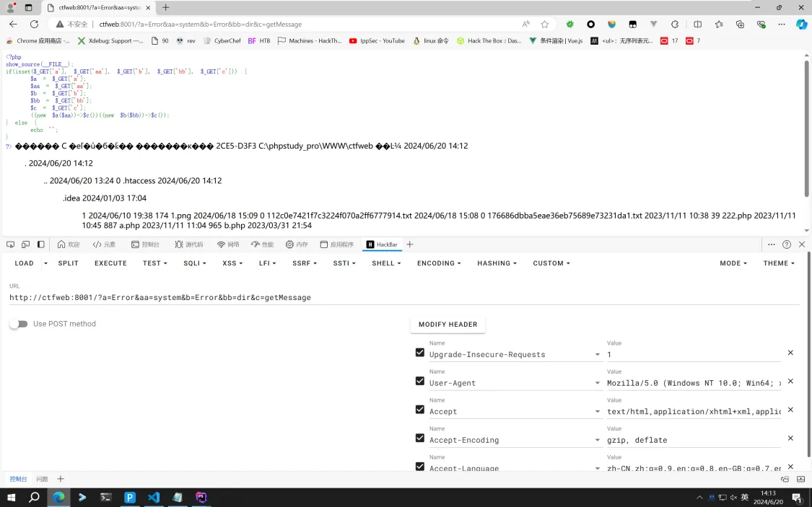Open the Copilot sidebar icon
Viewport: 812px width, 507px height.
pyautogui.click(x=801, y=25)
